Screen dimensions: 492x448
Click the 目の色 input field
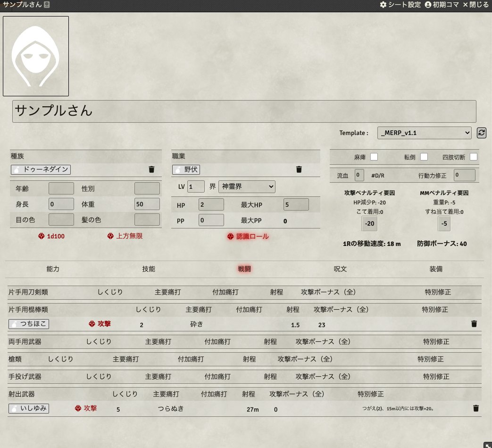click(61, 220)
